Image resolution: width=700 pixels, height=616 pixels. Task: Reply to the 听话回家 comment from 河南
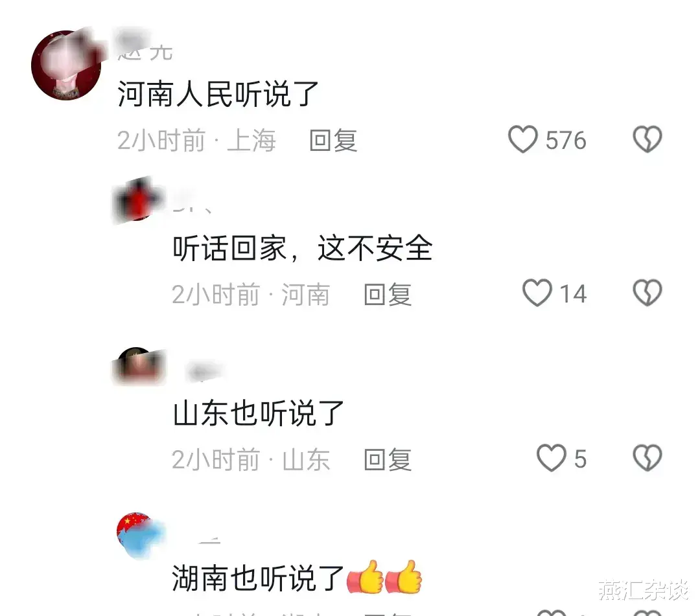[388, 294]
